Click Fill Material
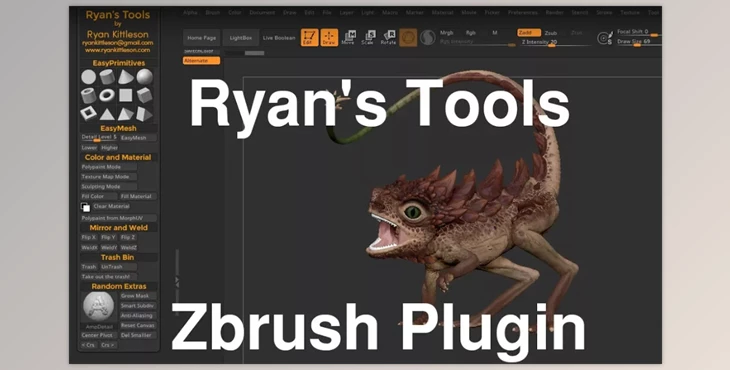This screenshot has width=730, height=370. coord(138,196)
